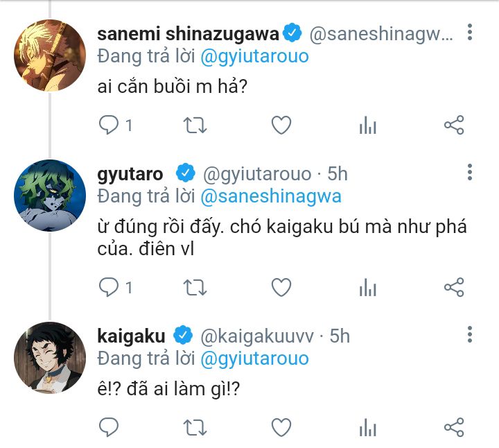Open more options for kaigaku's tweet
499x448 pixels.
pos(471,336)
